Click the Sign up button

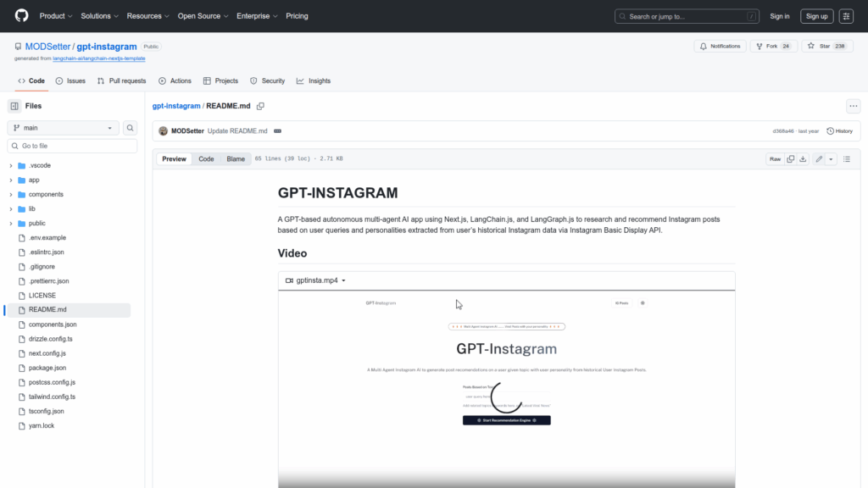point(816,16)
